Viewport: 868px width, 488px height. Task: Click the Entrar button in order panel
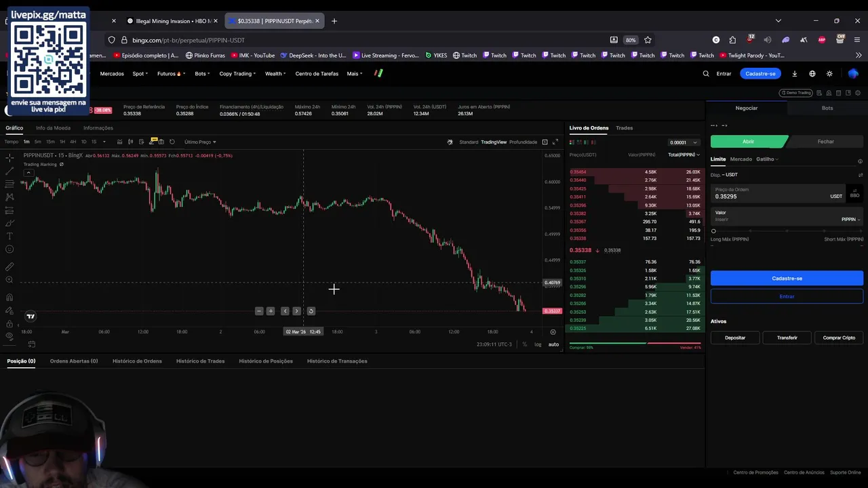tap(787, 296)
